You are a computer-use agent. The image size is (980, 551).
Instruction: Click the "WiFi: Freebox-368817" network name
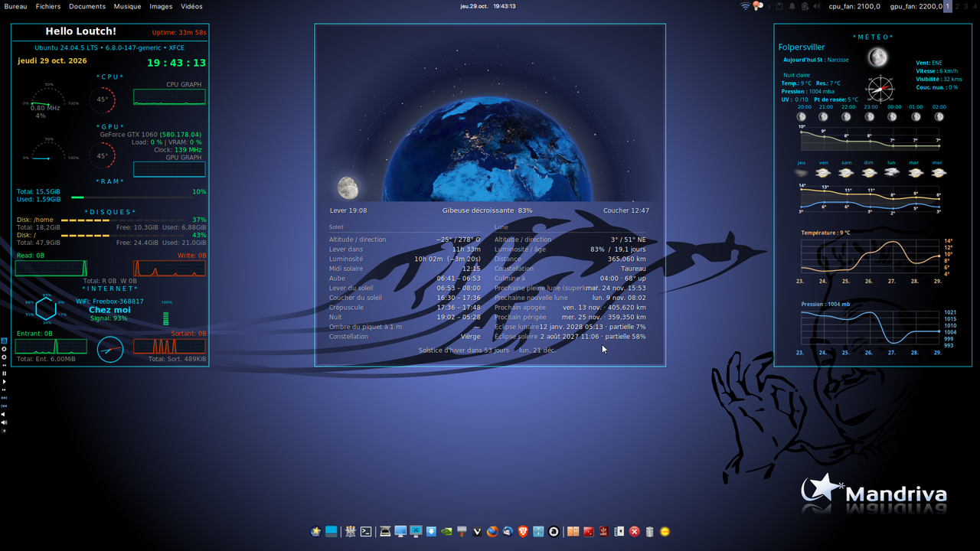click(x=109, y=302)
